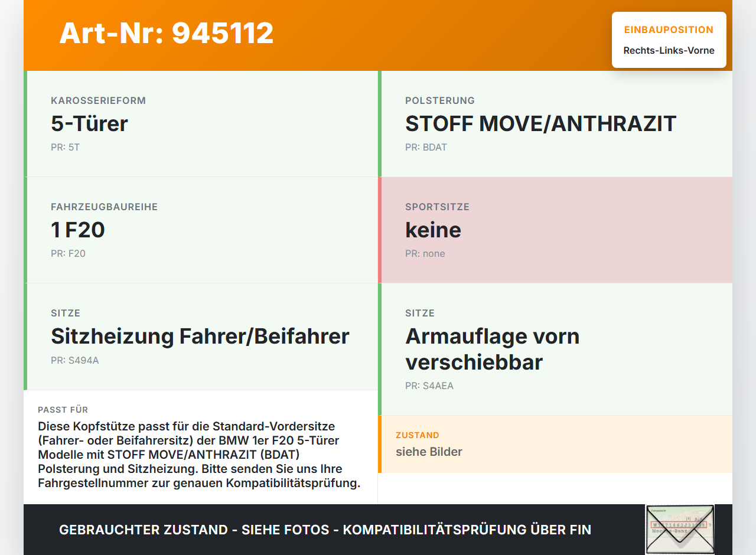Click the PR: none code
756x555 pixels.
(x=425, y=253)
